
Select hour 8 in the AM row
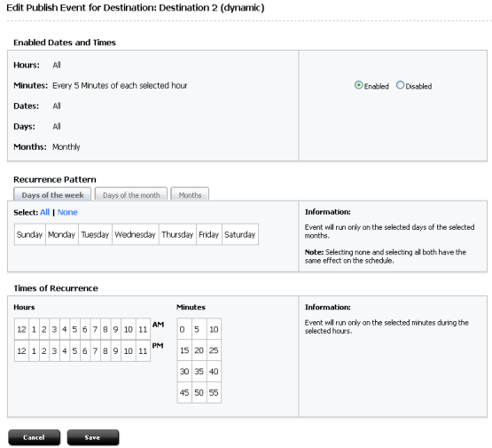[105, 329]
